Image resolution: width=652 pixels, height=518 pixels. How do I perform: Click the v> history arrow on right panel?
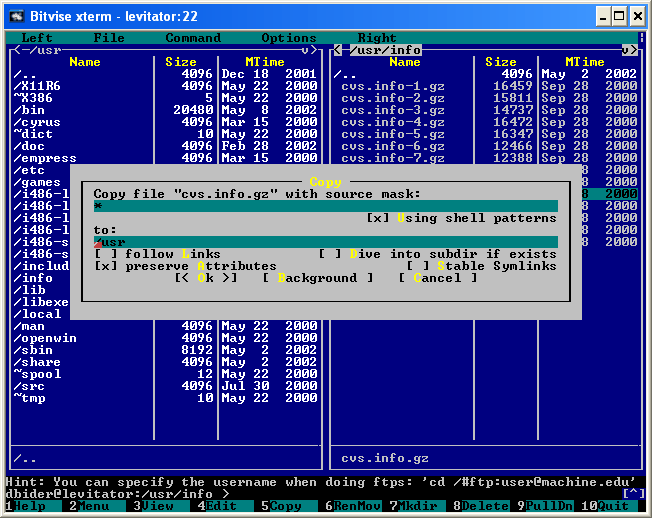628,50
